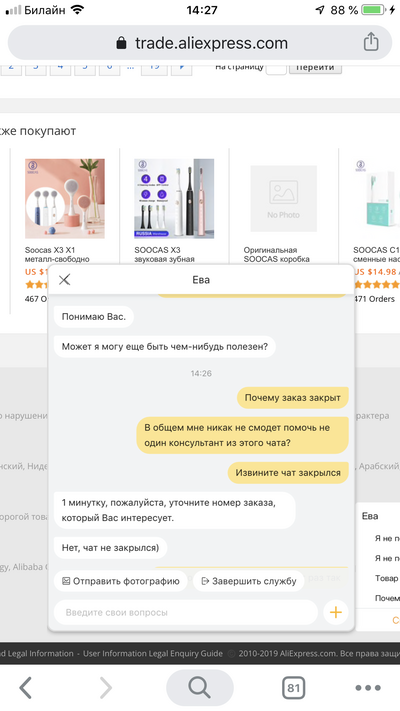Open the No Photo SOOCAS коробка item

click(284, 199)
